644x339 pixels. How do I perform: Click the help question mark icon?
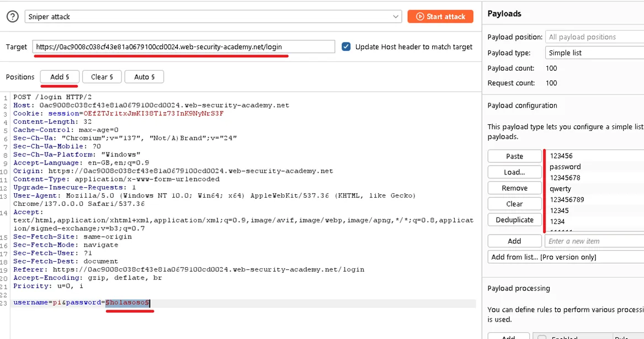[12, 17]
